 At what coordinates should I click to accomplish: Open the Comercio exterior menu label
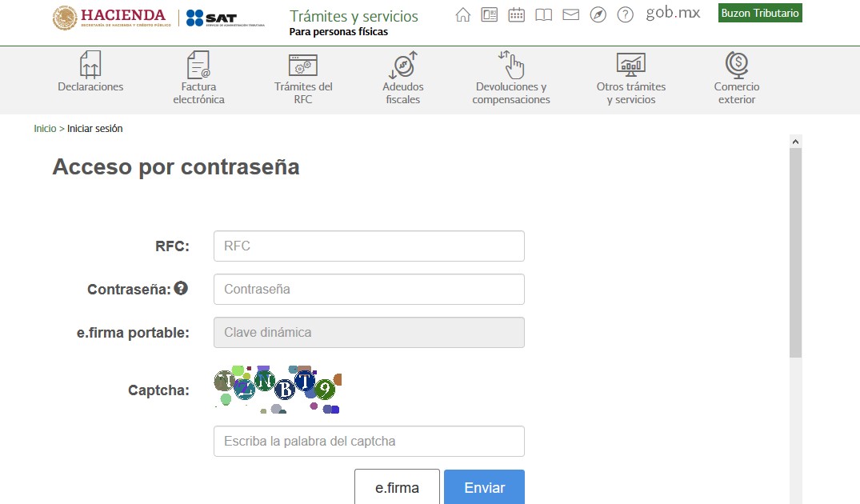[x=737, y=94]
